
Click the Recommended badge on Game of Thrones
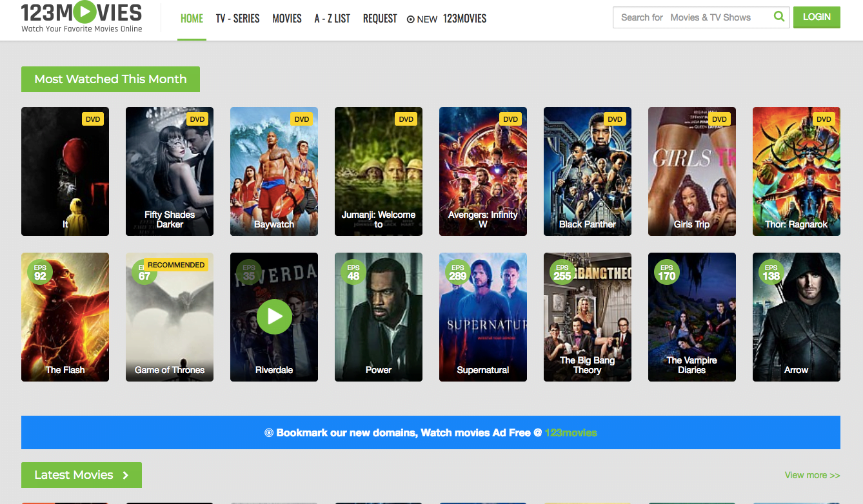(176, 265)
